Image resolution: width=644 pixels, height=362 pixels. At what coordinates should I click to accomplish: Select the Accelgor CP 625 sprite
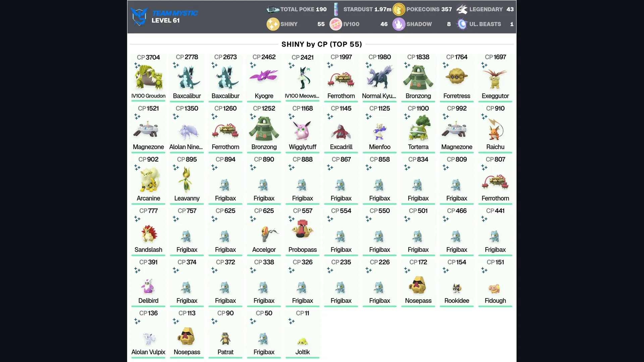(x=269, y=234)
